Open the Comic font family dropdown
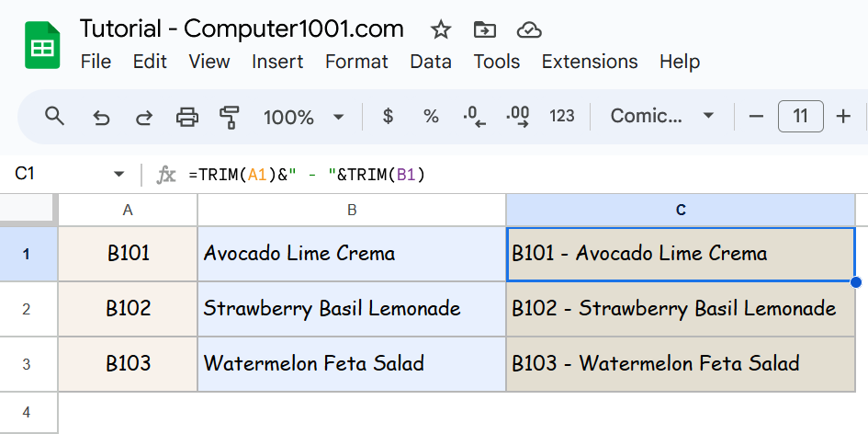868x434 pixels. (661, 117)
